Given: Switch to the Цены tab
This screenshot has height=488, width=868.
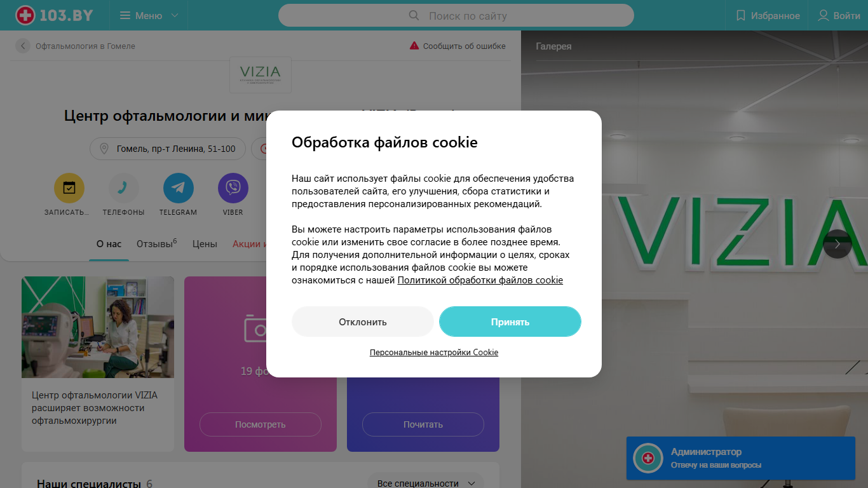Looking at the screenshot, I should tap(205, 244).
